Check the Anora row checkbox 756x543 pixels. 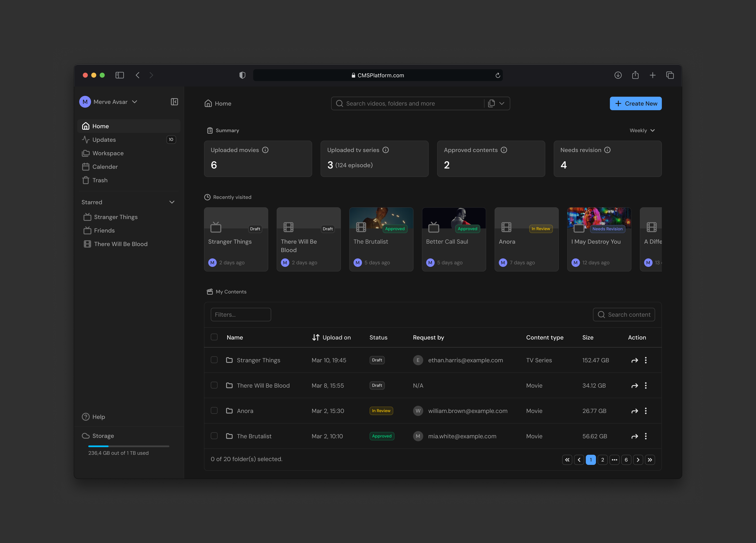click(214, 411)
